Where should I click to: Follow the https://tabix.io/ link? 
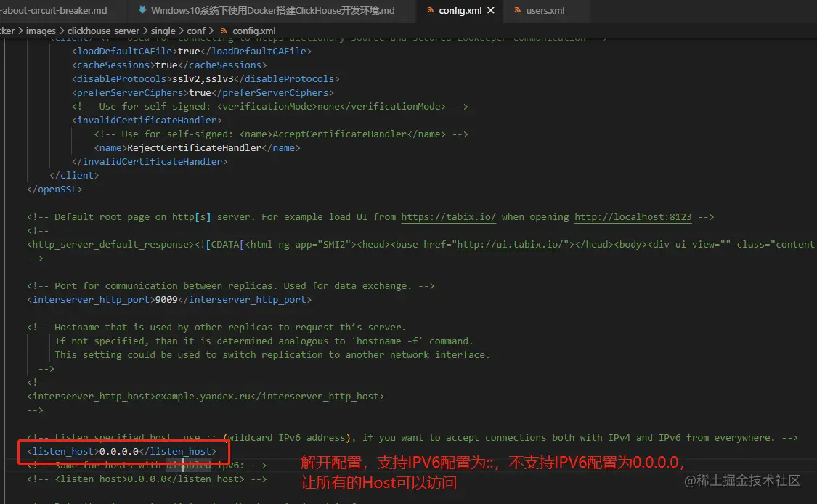pos(448,217)
